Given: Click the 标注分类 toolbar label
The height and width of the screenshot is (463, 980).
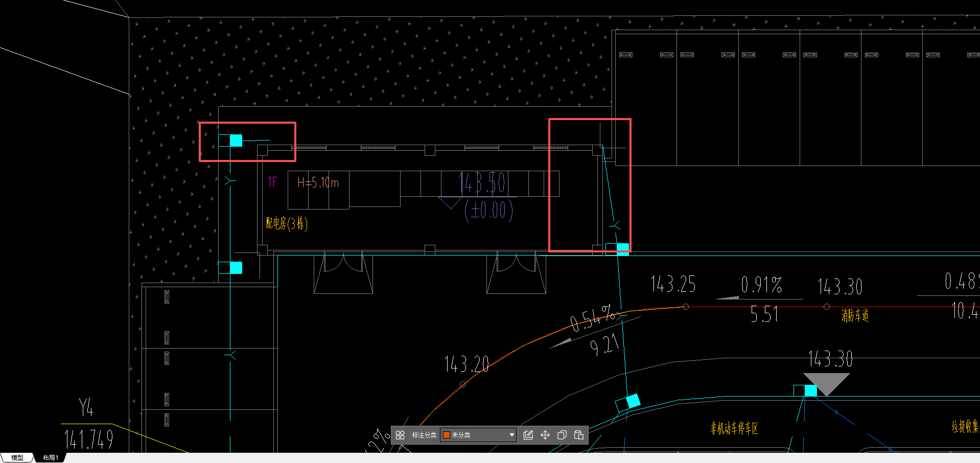Looking at the screenshot, I should (424, 435).
